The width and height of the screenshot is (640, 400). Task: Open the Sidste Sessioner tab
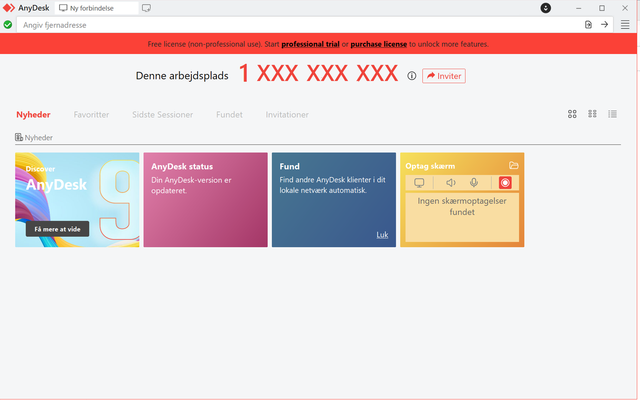click(162, 115)
